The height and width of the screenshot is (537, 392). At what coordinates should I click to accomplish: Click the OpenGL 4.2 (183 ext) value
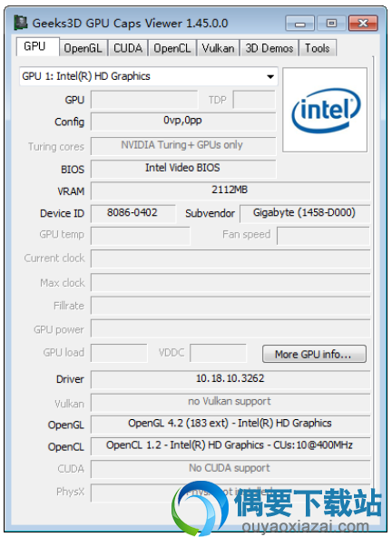tap(230, 425)
